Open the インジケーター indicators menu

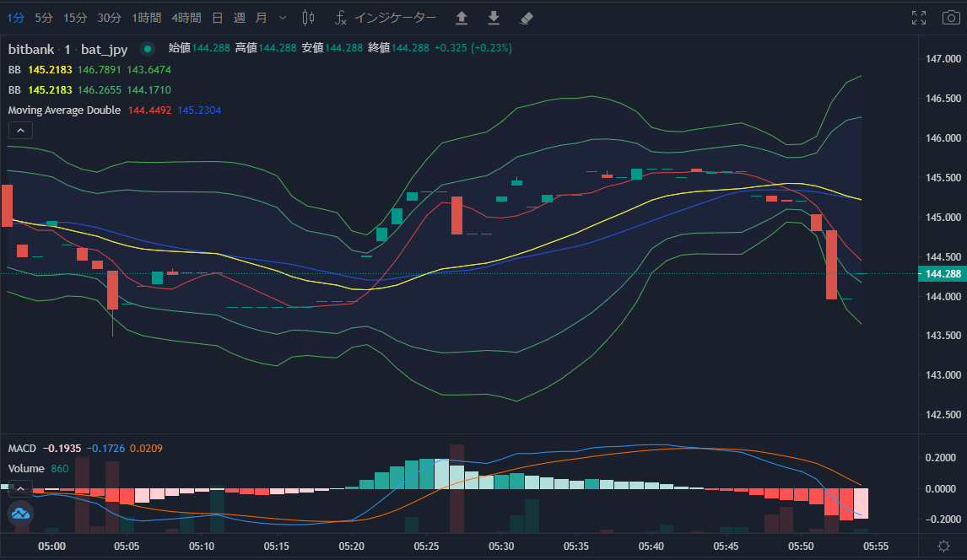coord(386,18)
